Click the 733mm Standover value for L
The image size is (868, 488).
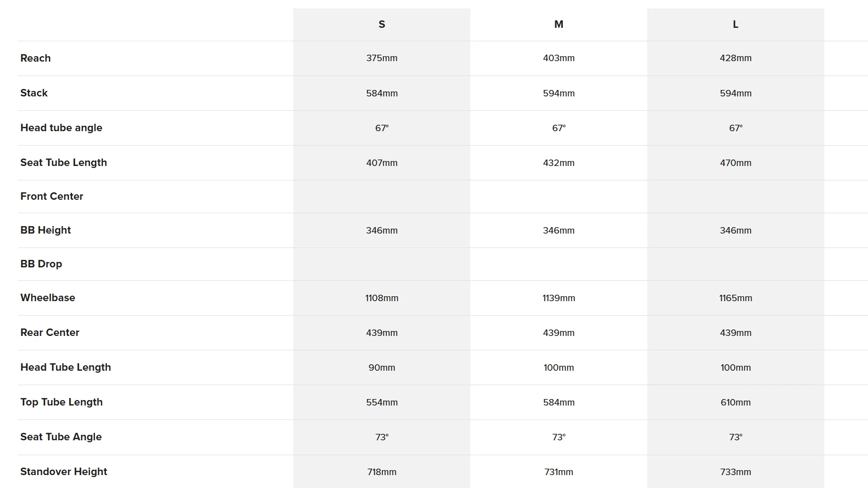[x=736, y=472]
